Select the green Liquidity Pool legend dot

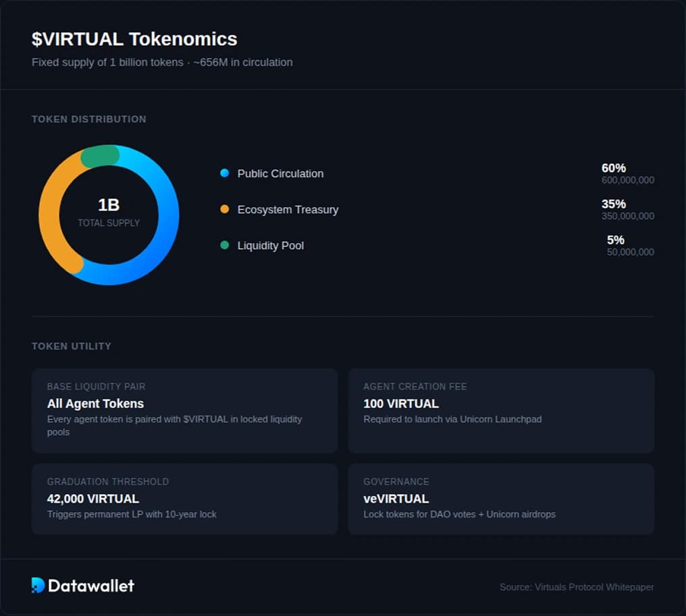[x=224, y=246]
